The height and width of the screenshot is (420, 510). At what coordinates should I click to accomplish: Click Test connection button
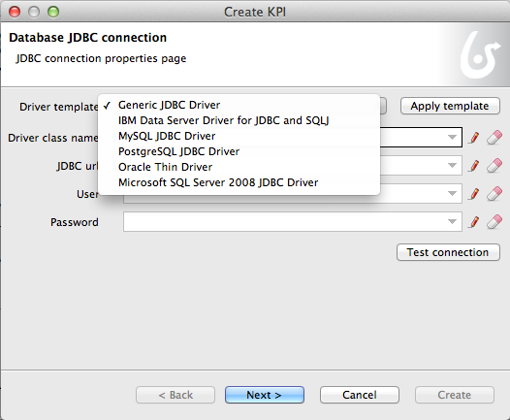pos(448,252)
